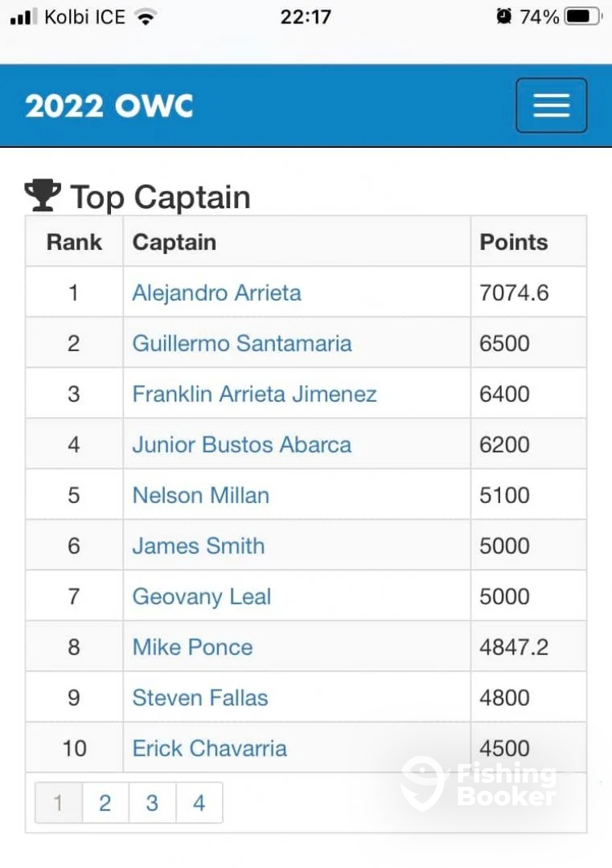Screen dimensions: 612x868
Task: Open Nelson Millan's captain page
Action: pyautogui.click(x=201, y=495)
